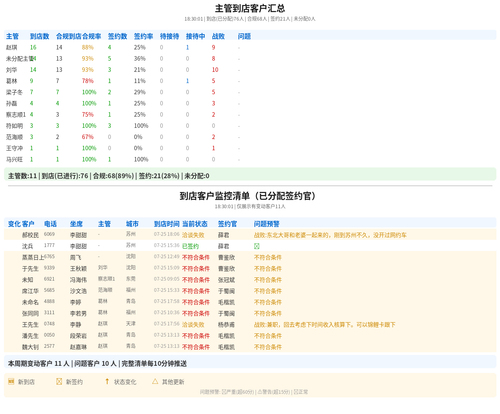Click phone number 9339
Screen dimensions: 500x414
49,268
